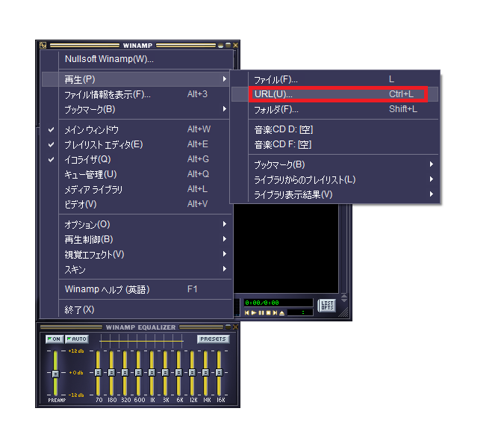Click the stop button in playlist controls
504x429 pixels.
tap(268, 313)
